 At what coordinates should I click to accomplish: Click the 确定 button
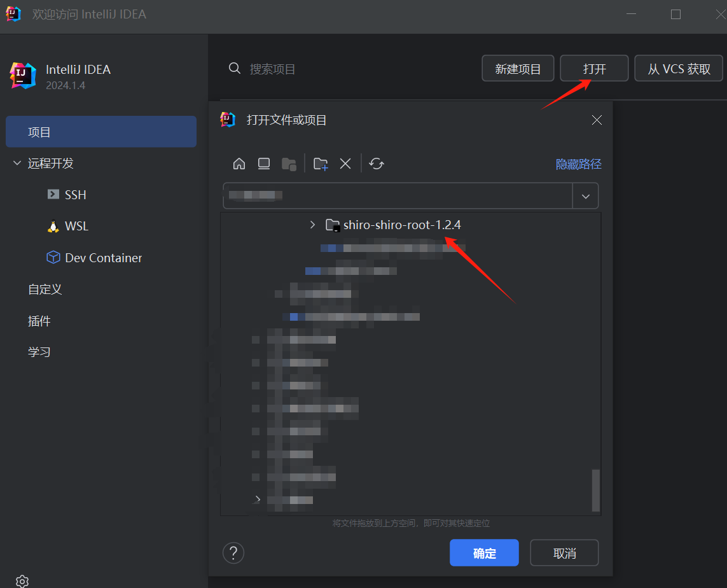[484, 553]
